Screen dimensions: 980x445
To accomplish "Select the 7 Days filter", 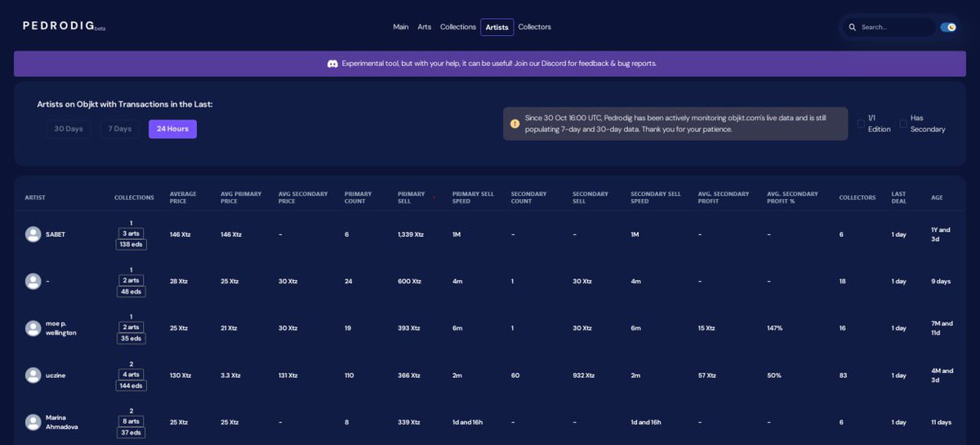I will click(x=120, y=129).
